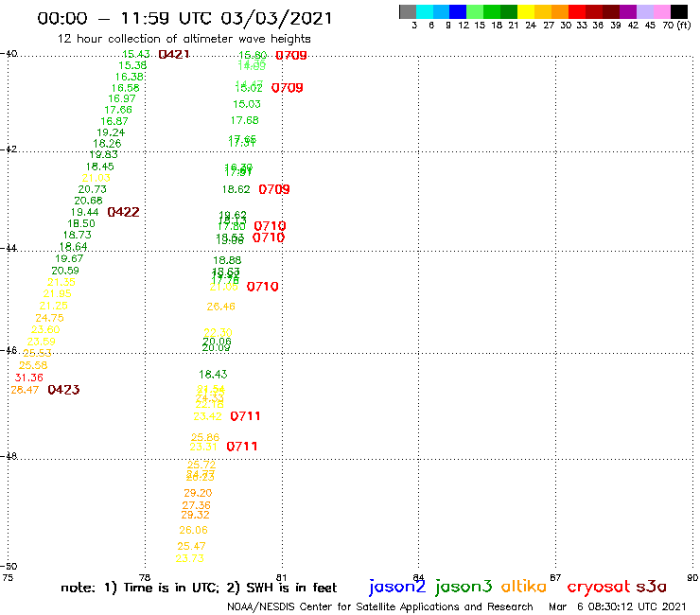Select the bright red color bar swatch
Image resolution: width=700 pixels, height=615 pixels.
pyautogui.click(x=577, y=11)
